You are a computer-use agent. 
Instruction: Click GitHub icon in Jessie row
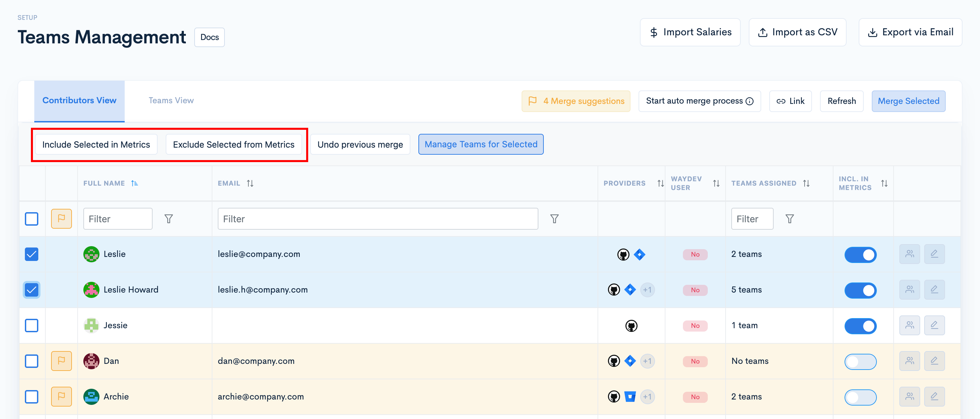631,326
